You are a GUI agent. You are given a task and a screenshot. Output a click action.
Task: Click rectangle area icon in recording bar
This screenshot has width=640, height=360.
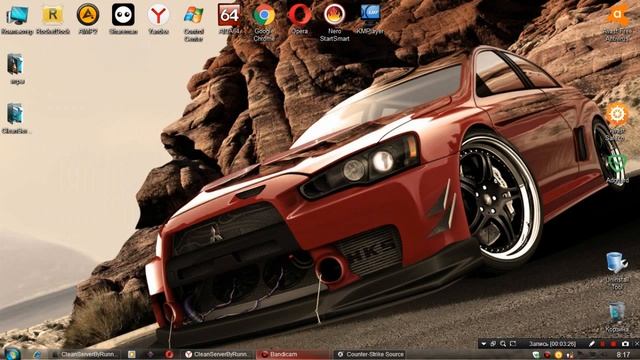pos(513,344)
